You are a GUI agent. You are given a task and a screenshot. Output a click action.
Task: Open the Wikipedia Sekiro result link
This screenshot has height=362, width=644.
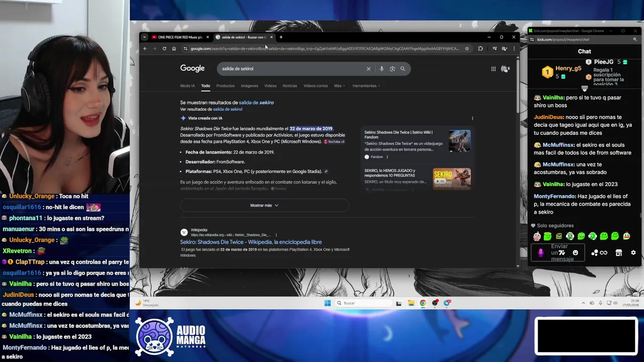251,242
